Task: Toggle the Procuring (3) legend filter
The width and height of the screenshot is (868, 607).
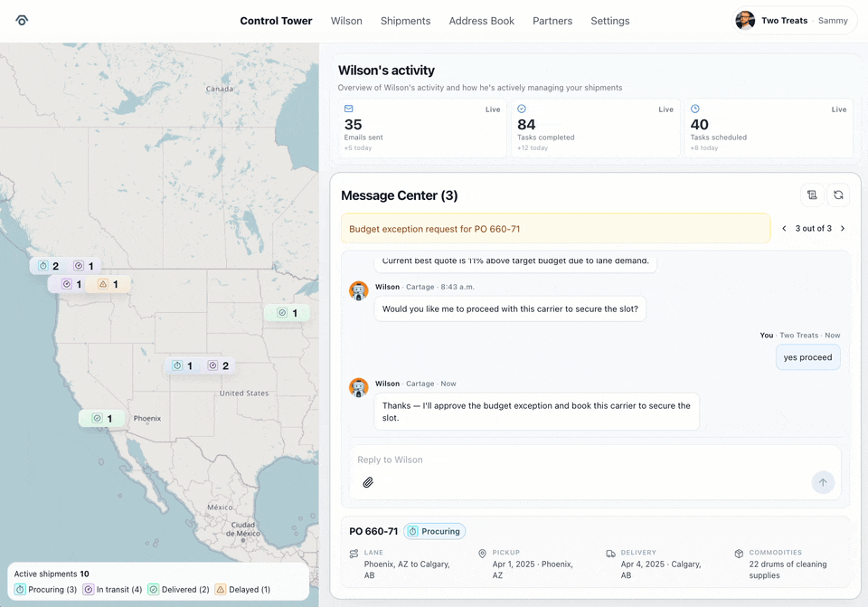Action: click(x=46, y=590)
